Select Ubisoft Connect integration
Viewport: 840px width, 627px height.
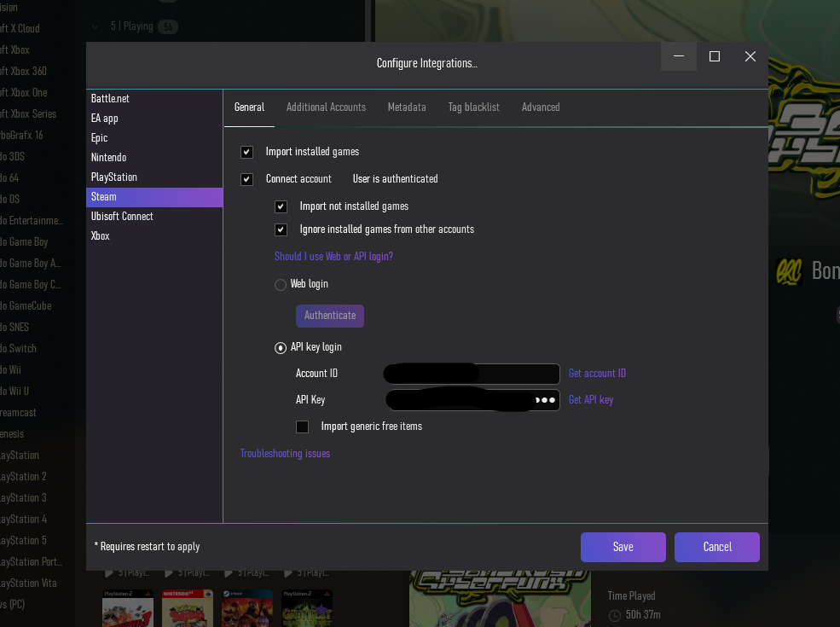point(154,217)
